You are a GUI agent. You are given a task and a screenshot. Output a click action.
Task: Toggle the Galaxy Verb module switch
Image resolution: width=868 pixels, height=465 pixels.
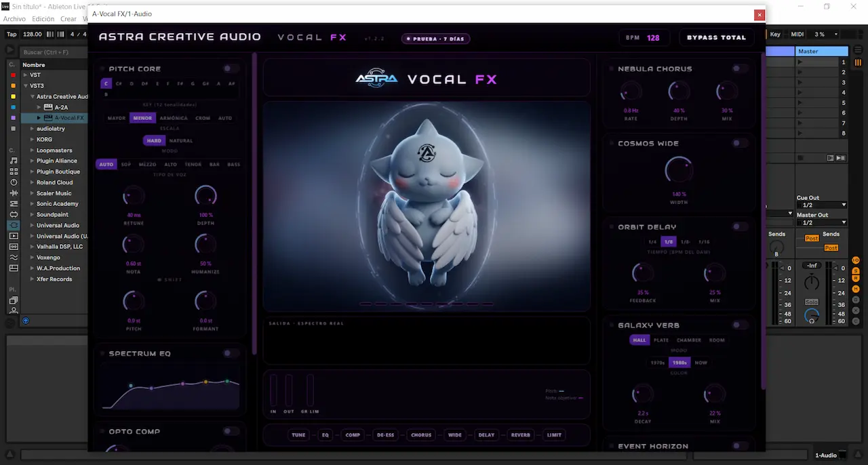(740, 325)
